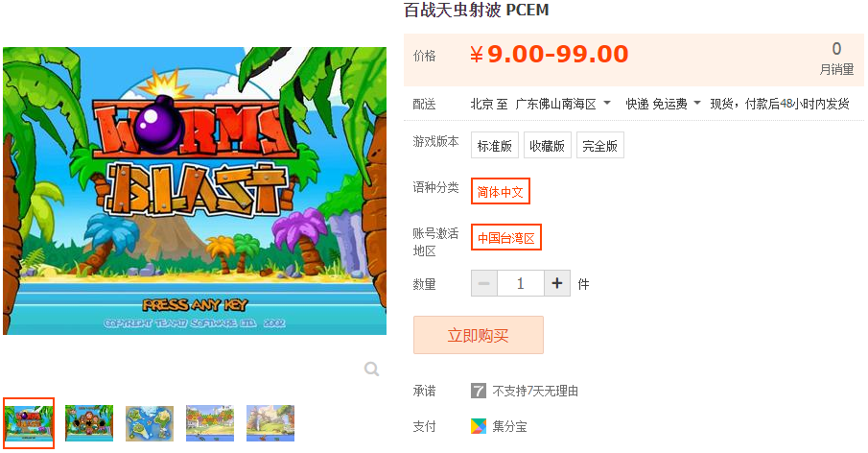Click the 集分宝 payment icon

point(479,426)
